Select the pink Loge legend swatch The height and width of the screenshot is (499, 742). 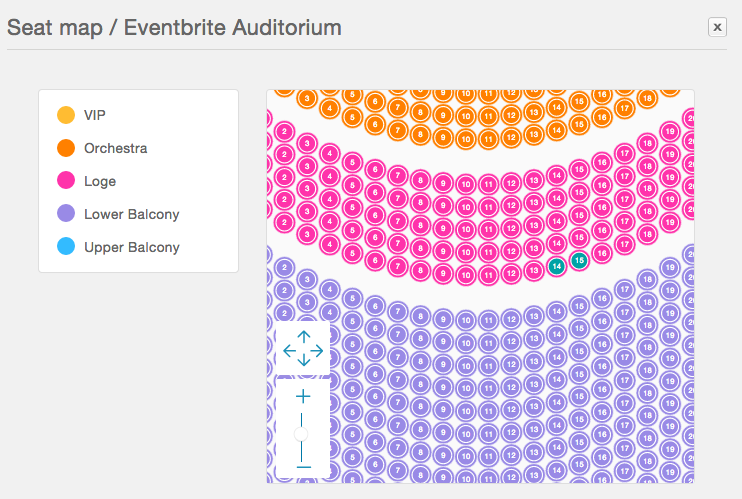point(66,180)
